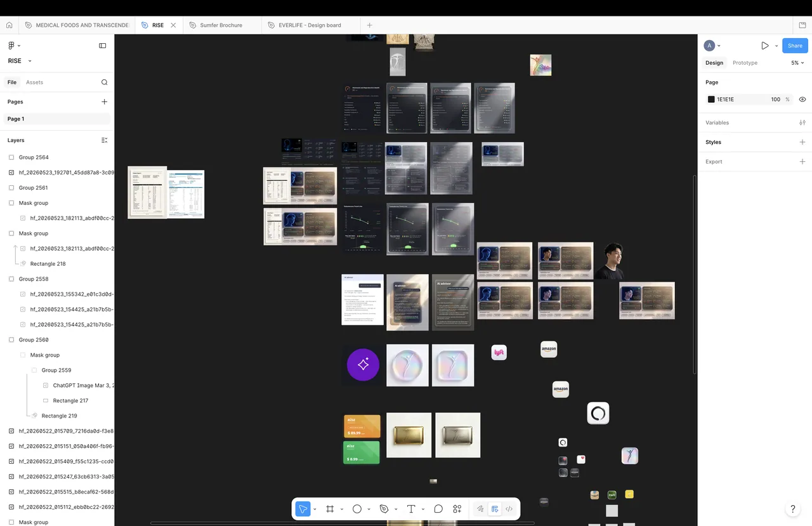Click the page opacity 100 field
The width and height of the screenshot is (812, 526).
775,100
